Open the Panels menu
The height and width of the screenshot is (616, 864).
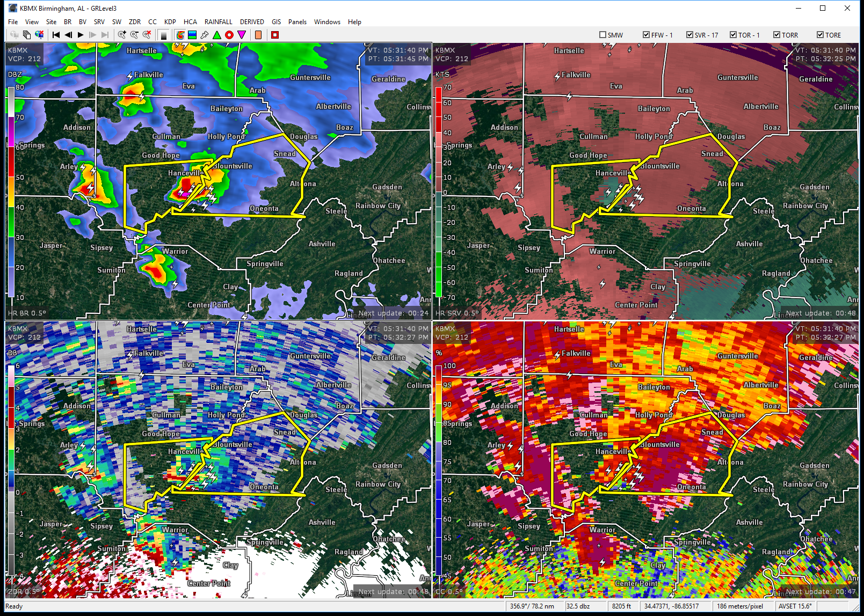pyautogui.click(x=297, y=22)
